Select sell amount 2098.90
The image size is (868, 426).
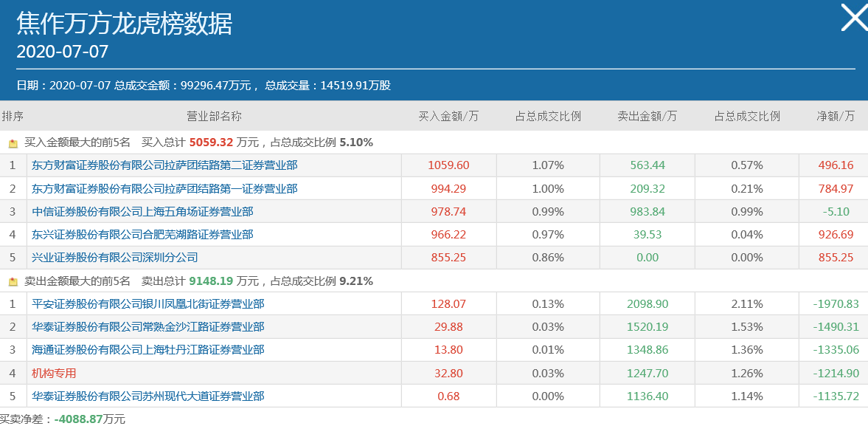tap(647, 303)
